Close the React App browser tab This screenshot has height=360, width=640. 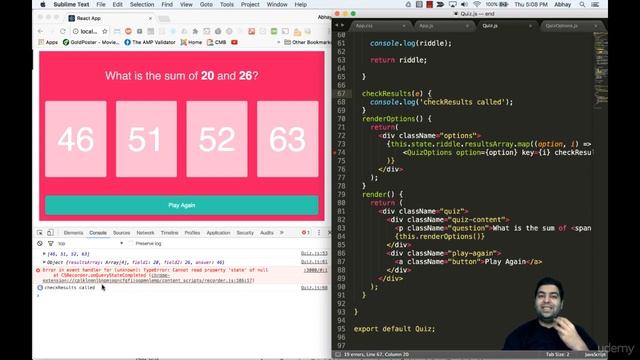pos(150,18)
